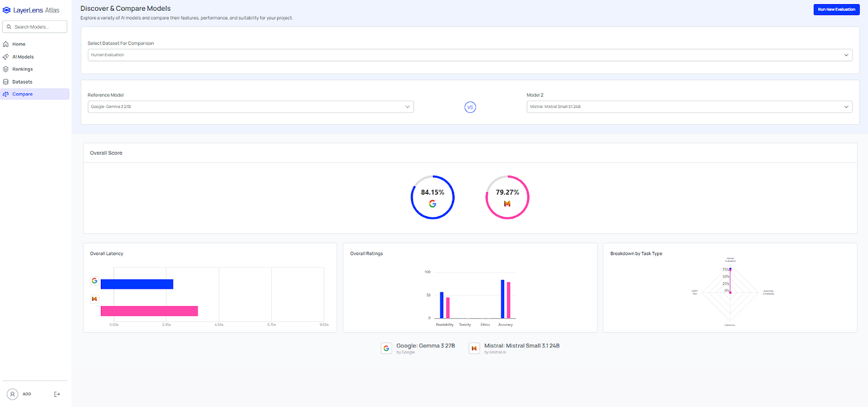Click the Toxicity axis label
Viewport: 868px width, 407px height.
[465, 325]
